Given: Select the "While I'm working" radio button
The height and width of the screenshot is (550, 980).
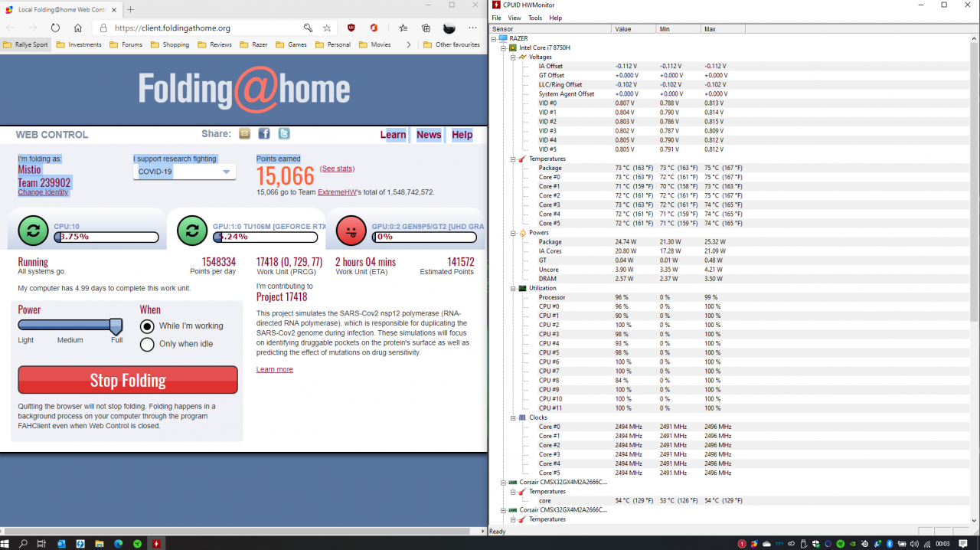Looking at the screenshot, I should click(147, 326).
